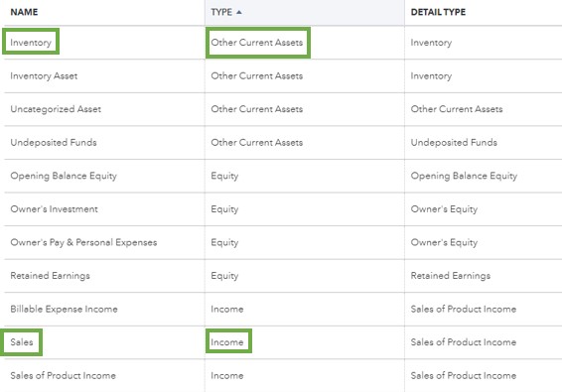Click Income type of Billable Expense Income
The image size is (562, 392).
click(226, 309)
